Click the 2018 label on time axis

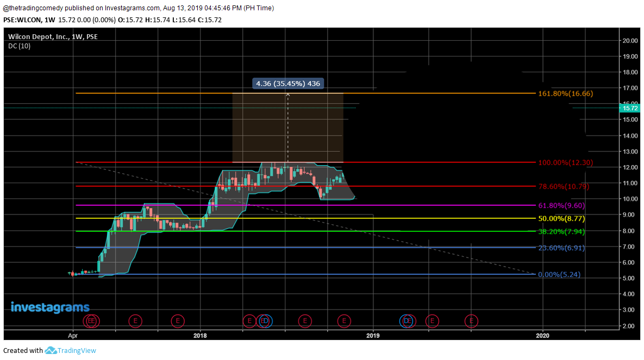coord(200,336)
